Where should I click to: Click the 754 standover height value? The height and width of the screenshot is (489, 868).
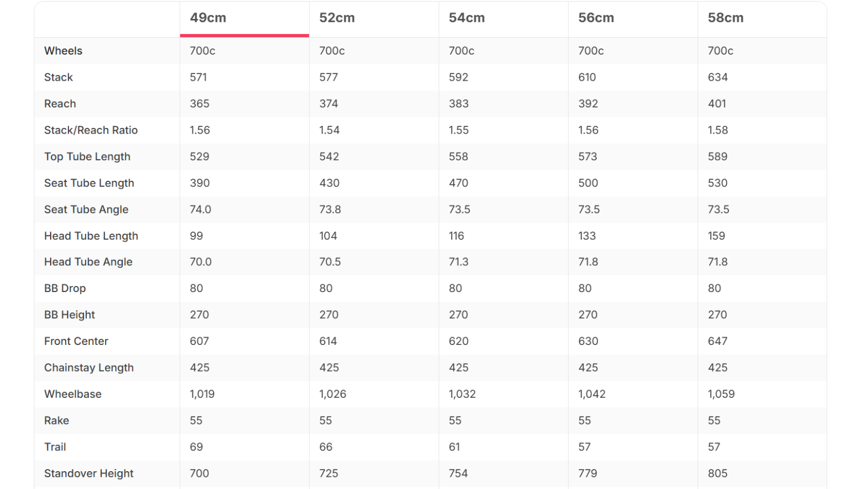pos(458,473)
